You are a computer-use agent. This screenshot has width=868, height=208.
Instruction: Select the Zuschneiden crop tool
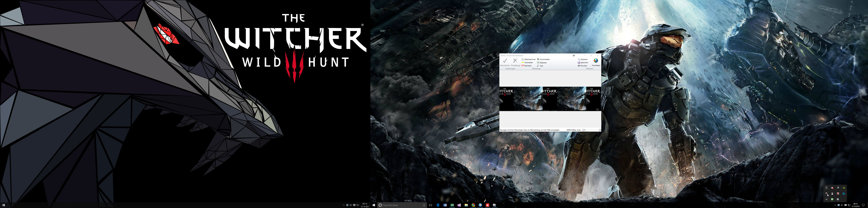click(x=544, y=59)
